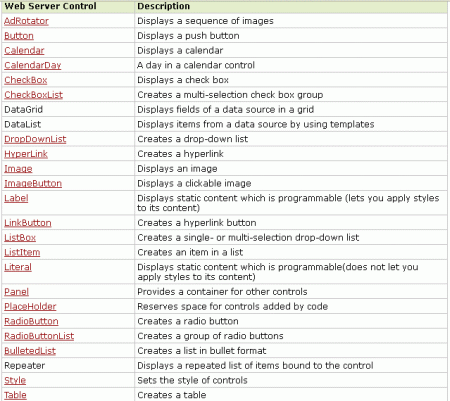
Task: Click the HyperLink control link
Action: click(x=26, y=154)
